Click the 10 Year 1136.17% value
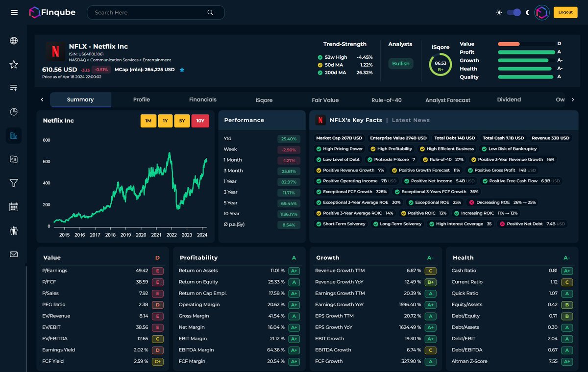 tap(289, 214)
